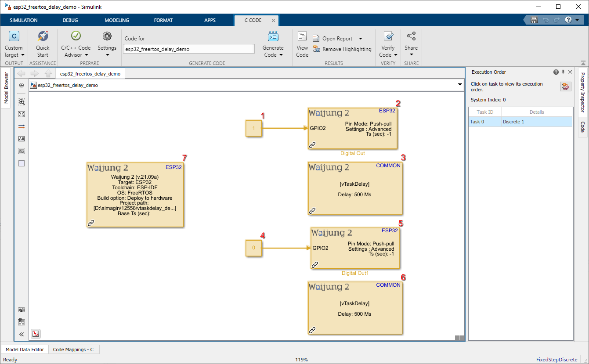The height and width of the screenshot is (364, 589).
Task: Select the Digital Out GPIO2 block
Action: pyautogui.click(x=353, y=128)
